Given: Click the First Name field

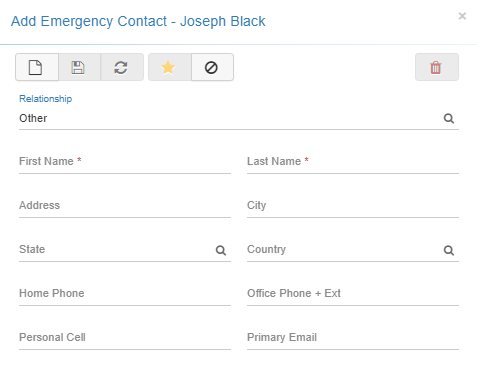Looking at the screenshot, I should pyautogui.click(x=125, y=161).
